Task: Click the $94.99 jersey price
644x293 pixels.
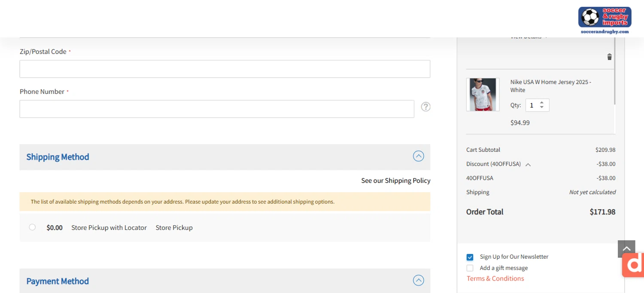Action: coord(520,123)
